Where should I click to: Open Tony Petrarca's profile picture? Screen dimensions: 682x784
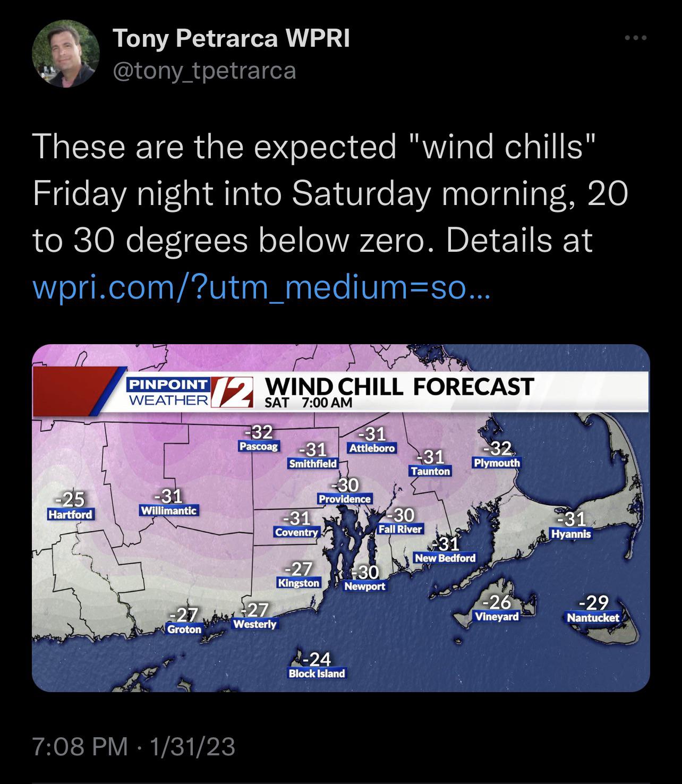(x=66, y=55)
